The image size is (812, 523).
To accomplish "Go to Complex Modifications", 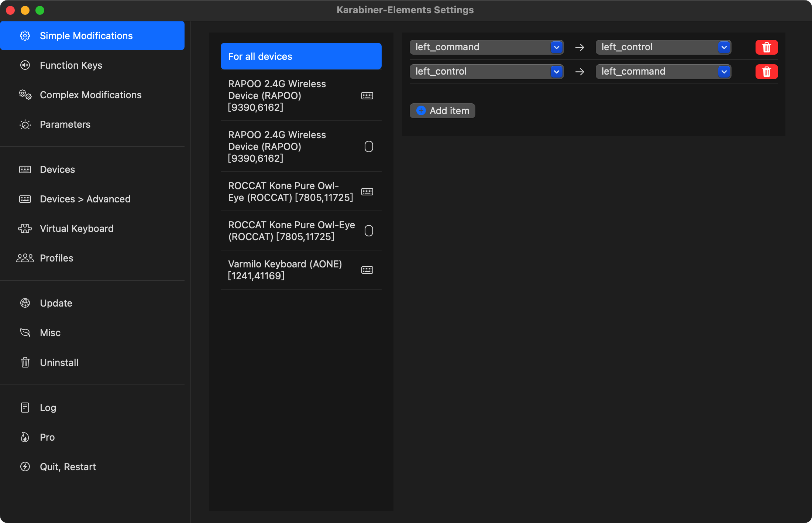I will click(92, 95).
